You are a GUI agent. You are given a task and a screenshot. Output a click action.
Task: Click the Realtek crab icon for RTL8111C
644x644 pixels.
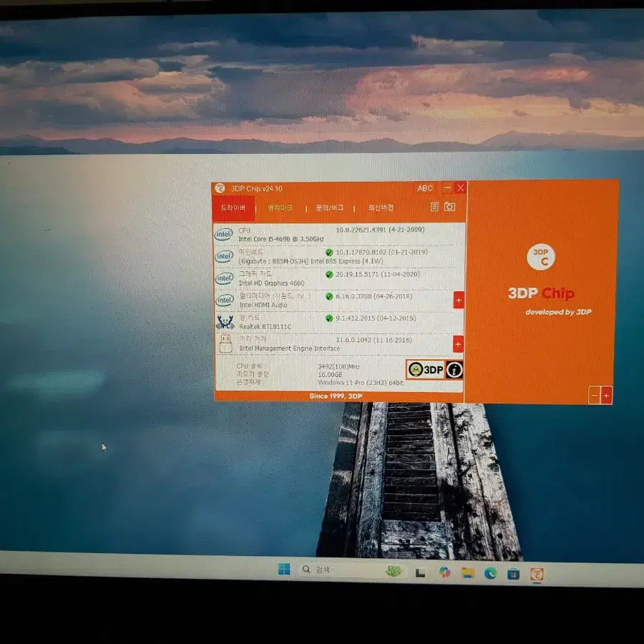(x=225, y=322)
